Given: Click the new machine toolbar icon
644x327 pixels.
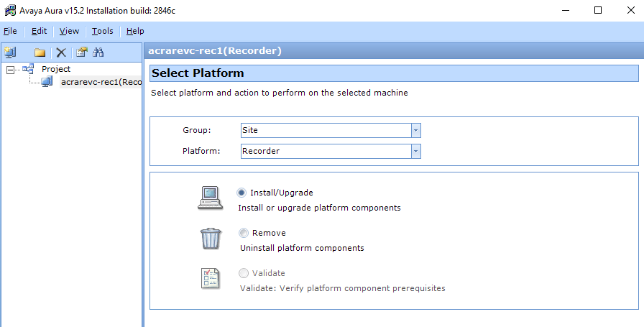Looking at the screenshot, I should click(x=10, y=52).
